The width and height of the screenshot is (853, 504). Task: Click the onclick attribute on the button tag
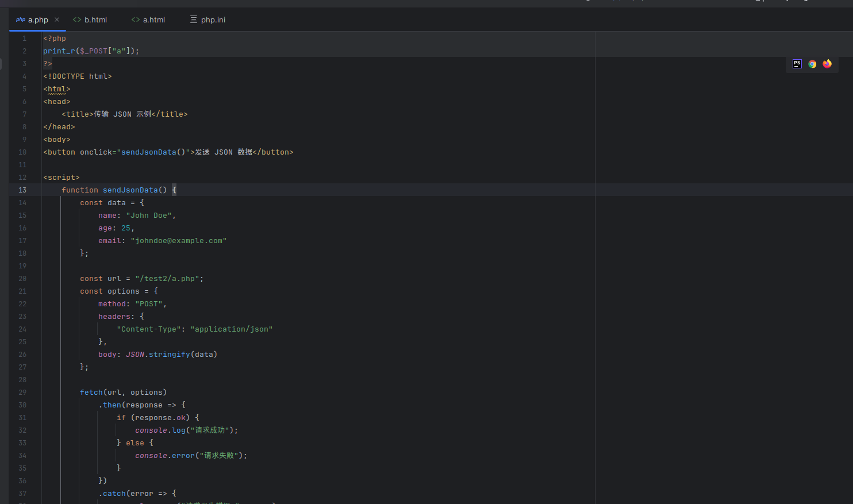pyautogui.click(x=96, y=152)
